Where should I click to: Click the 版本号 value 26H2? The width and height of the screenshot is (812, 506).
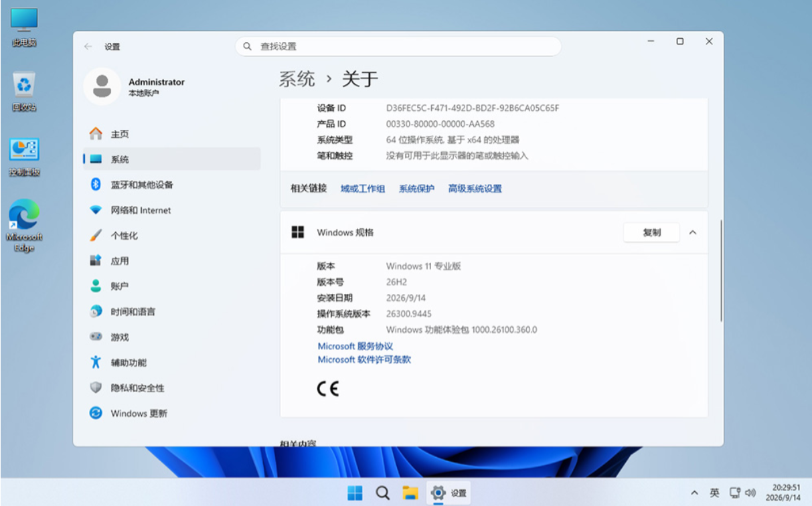pos(396,282)
